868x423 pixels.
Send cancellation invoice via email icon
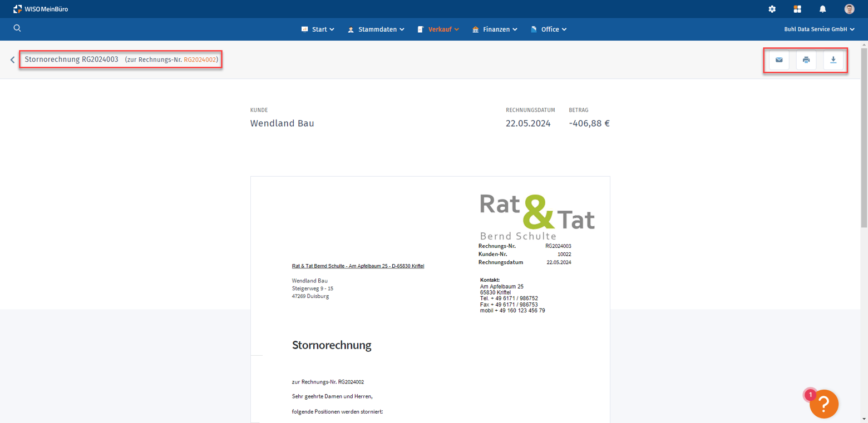[779, 60]
